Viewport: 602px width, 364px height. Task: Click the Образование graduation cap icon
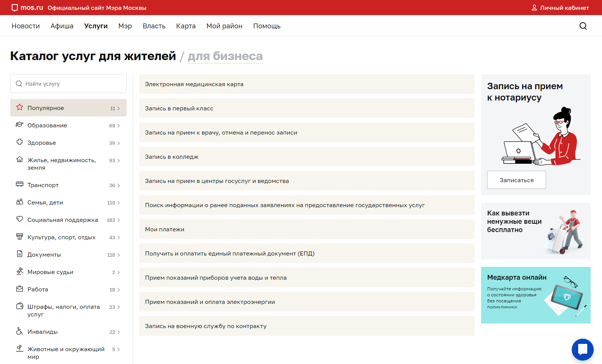pyautogui.click(x=19, y=124)
